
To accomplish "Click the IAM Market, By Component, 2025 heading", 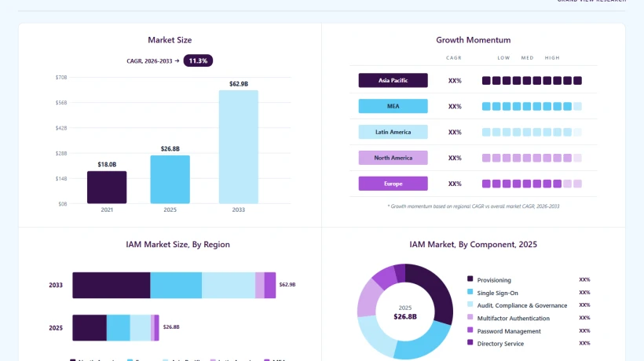I will tap(473, 245).
